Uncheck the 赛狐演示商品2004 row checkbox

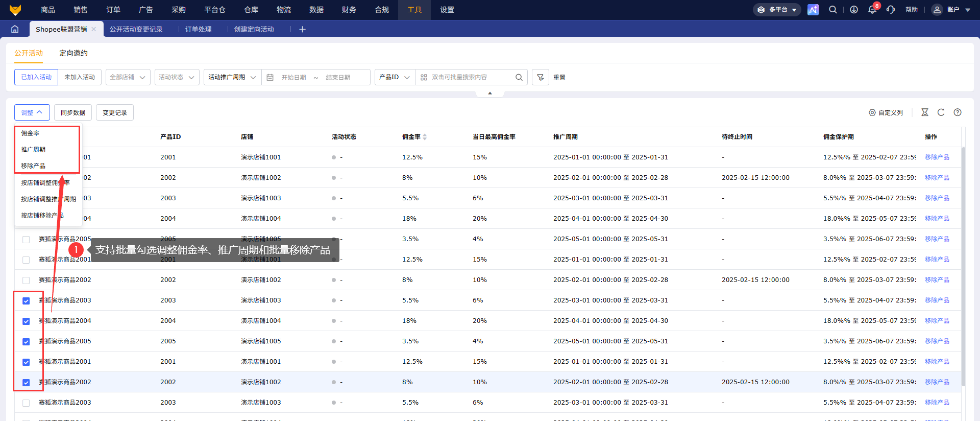click(26, 321)
